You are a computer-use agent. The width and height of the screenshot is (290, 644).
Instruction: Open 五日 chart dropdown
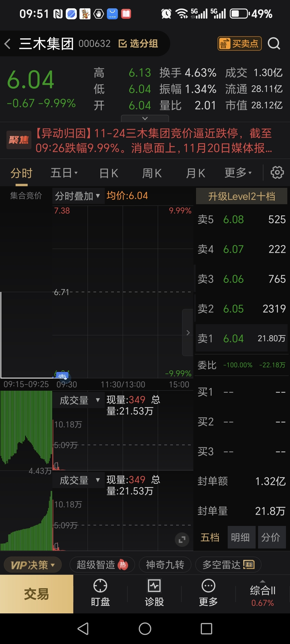pyautogui.click(x=64, y=173)
